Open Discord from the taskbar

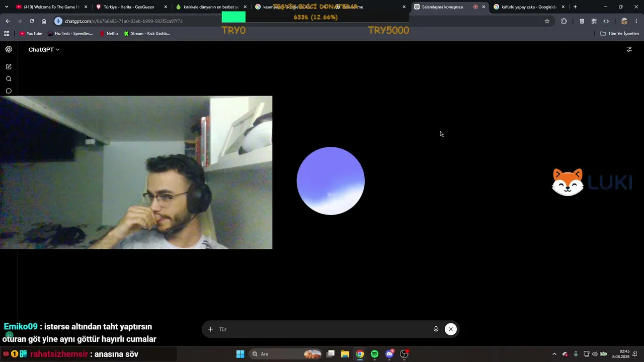click(389, 354)
